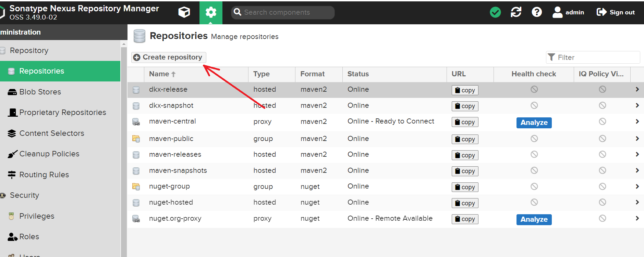Open the maven-releases row chevron
Screen dimensions: 644x257
pos(637,154)
